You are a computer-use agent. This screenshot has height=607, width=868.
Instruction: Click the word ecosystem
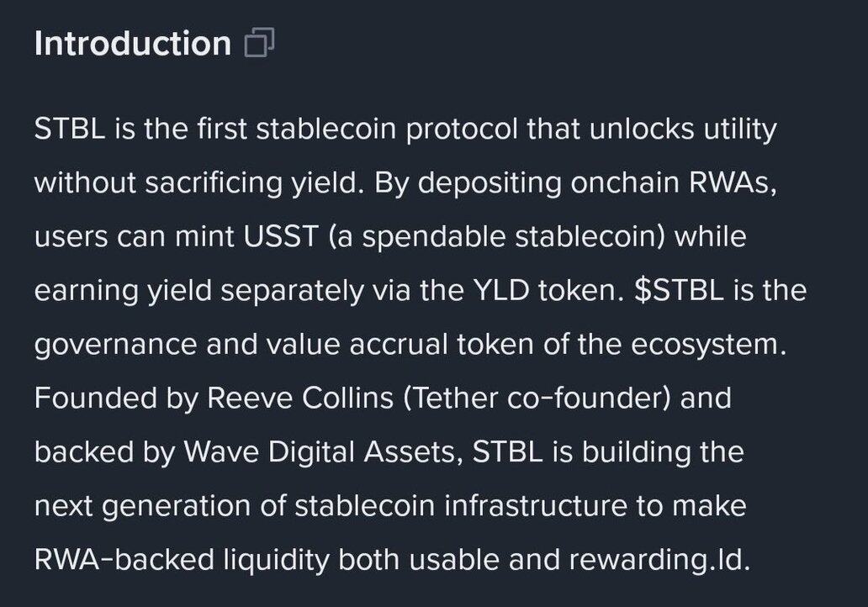708,345
